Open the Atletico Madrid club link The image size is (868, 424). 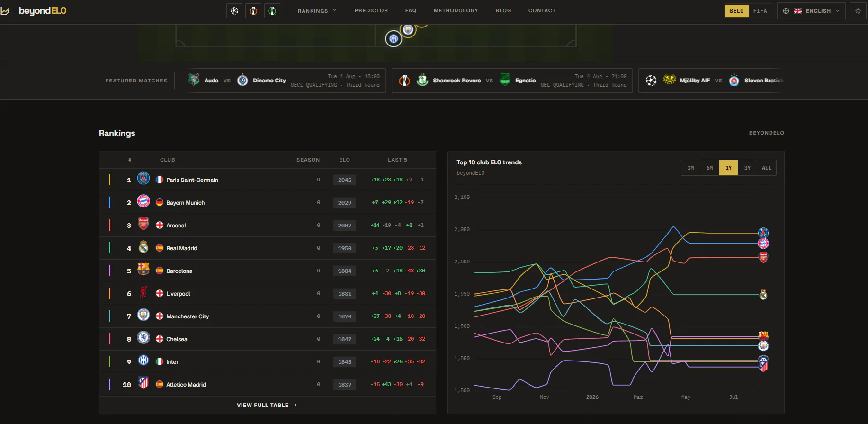coord(186,385)
